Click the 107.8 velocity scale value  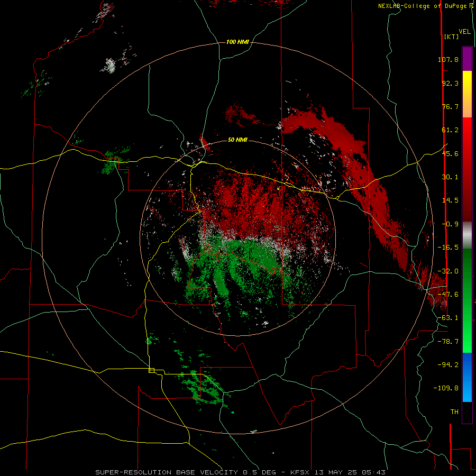tap(448, 59)
